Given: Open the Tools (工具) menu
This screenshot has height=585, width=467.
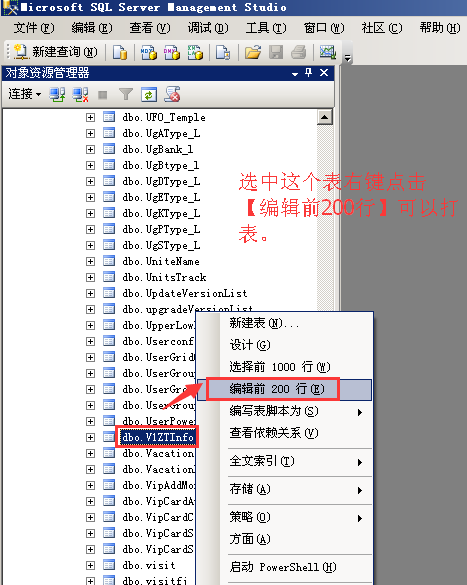Looking at the screenshot, I should tap(266, 28).
